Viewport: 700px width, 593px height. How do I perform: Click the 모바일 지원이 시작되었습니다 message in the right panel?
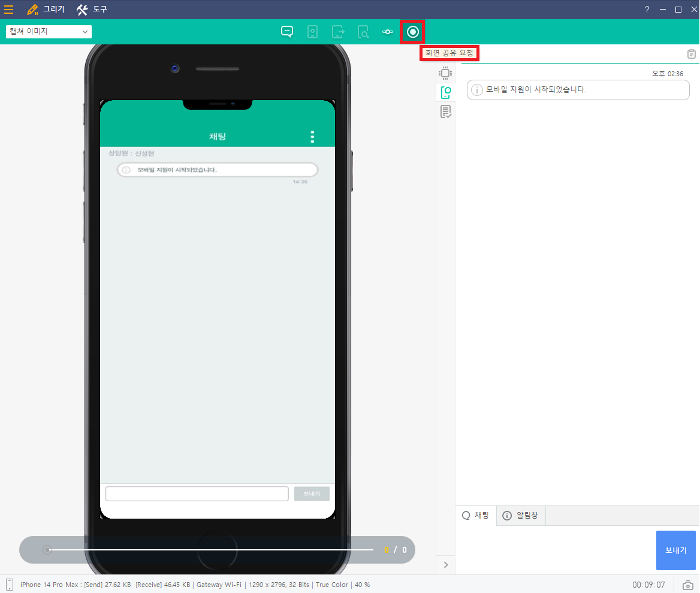pyautogui.click(x=578, y=90)
